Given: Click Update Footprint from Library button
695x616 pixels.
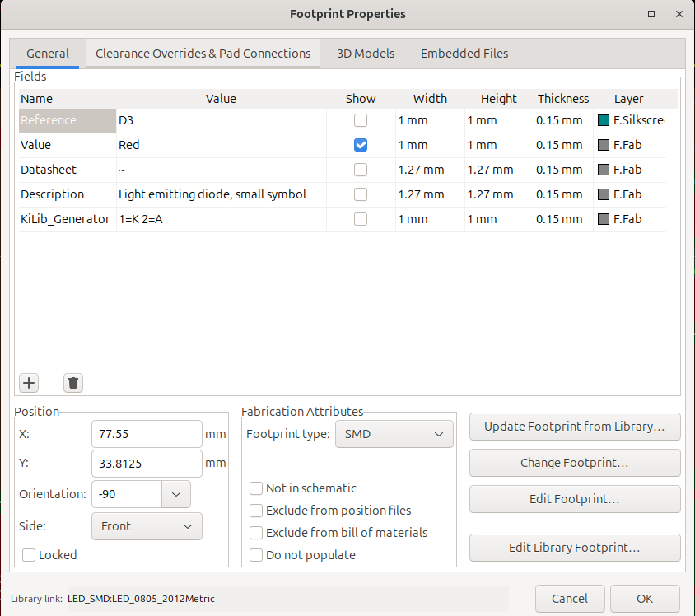Looking at the screenshot, I should pyautogui.click(x=575, y=427).
